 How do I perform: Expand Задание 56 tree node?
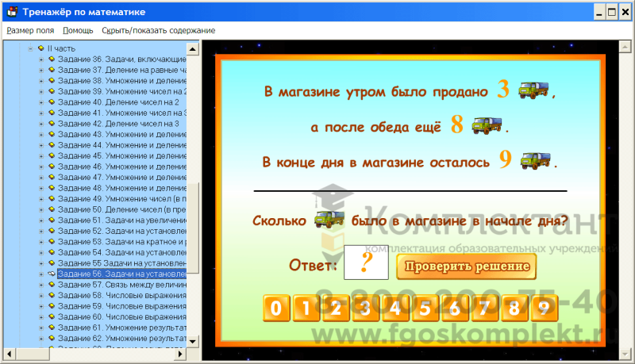tap(41, 274)
